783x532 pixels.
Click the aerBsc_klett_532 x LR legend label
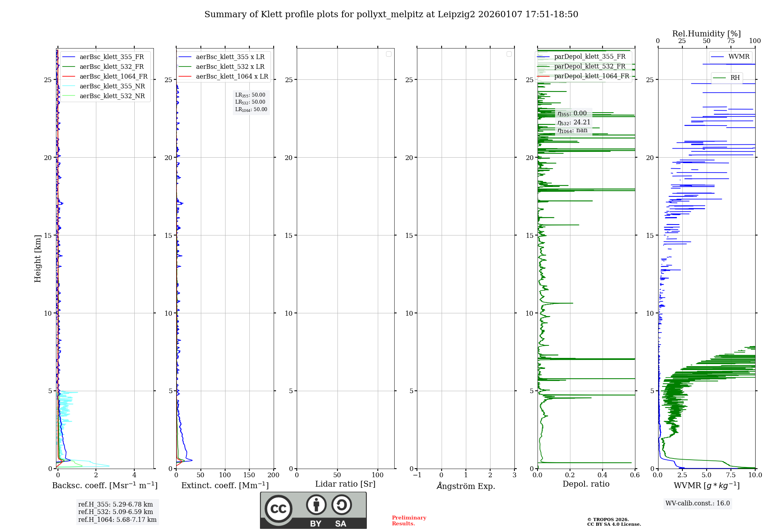pyautogui.click(x=230, y=67)
